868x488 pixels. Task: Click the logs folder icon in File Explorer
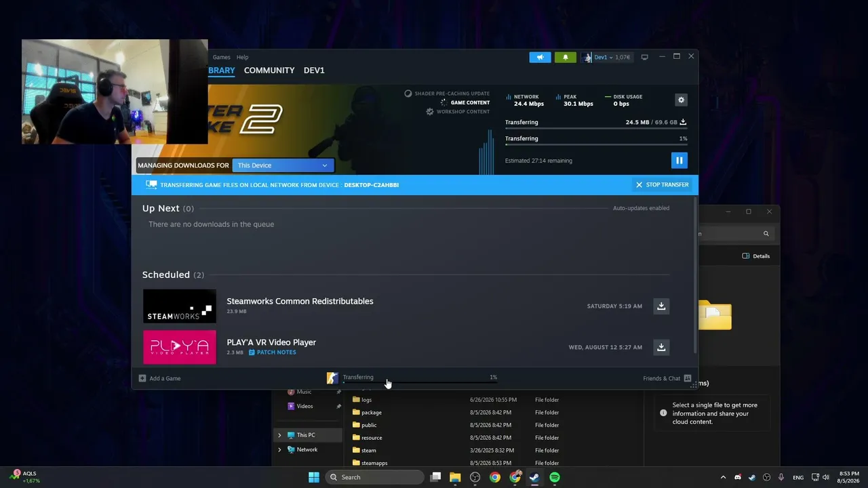click(356, 400)
